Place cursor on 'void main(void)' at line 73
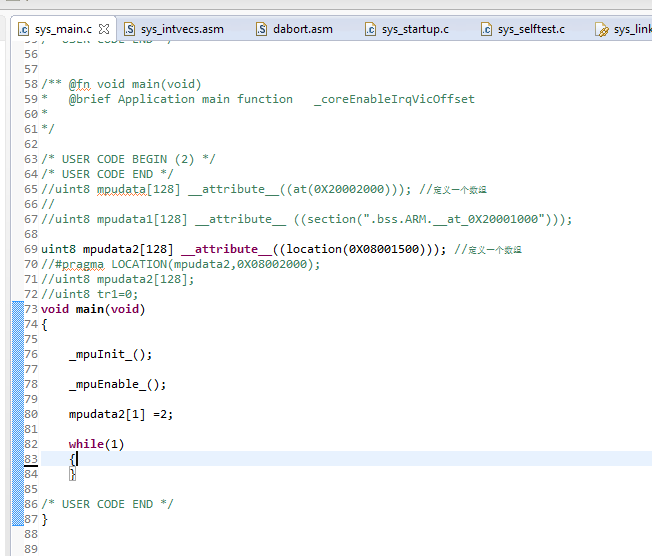The width and height of the screenshot is (652, 556). pyautogui.click(x=93, y=309)
